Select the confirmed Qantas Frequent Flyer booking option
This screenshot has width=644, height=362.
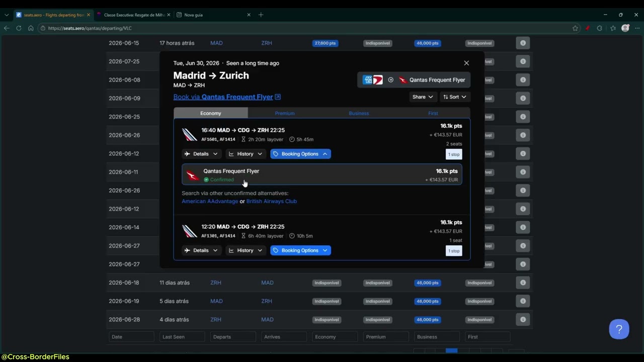(322, 175)
